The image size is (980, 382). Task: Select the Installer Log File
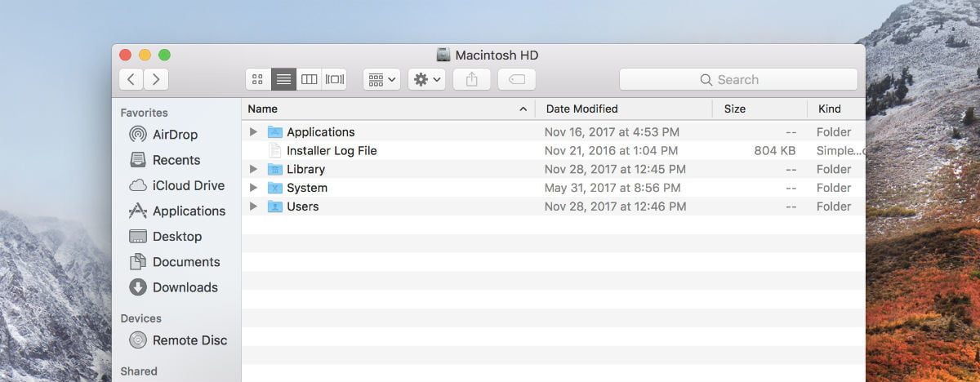(x=331, y=151)
